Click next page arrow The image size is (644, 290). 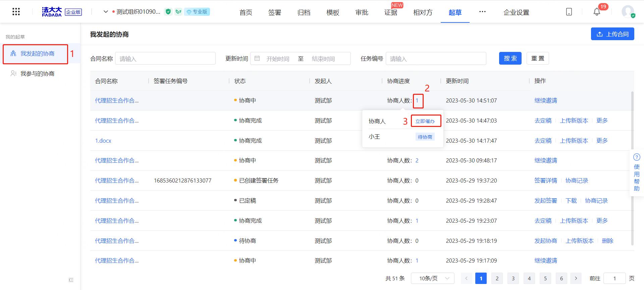coord(576,278)
